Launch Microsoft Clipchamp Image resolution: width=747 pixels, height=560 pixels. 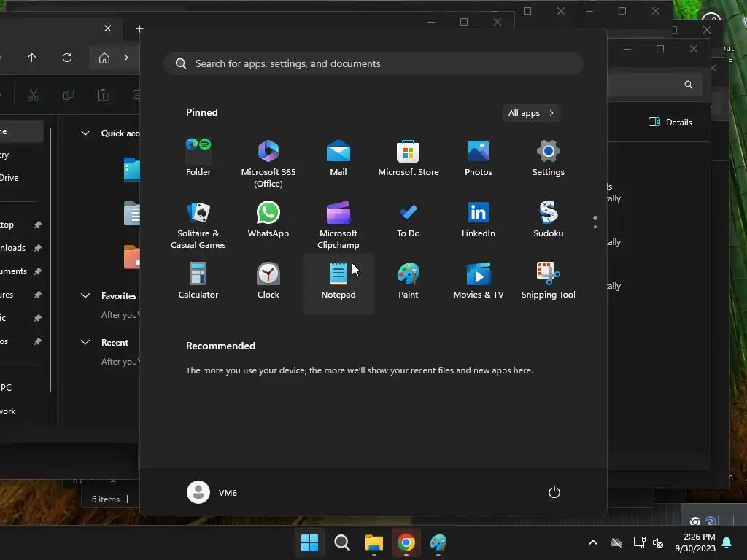point(338,225)
